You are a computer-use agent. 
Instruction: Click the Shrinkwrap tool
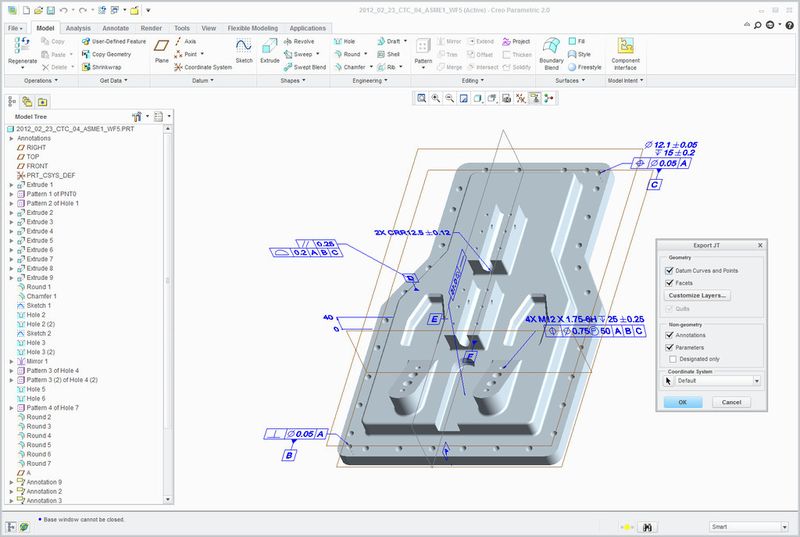(102, 67)
